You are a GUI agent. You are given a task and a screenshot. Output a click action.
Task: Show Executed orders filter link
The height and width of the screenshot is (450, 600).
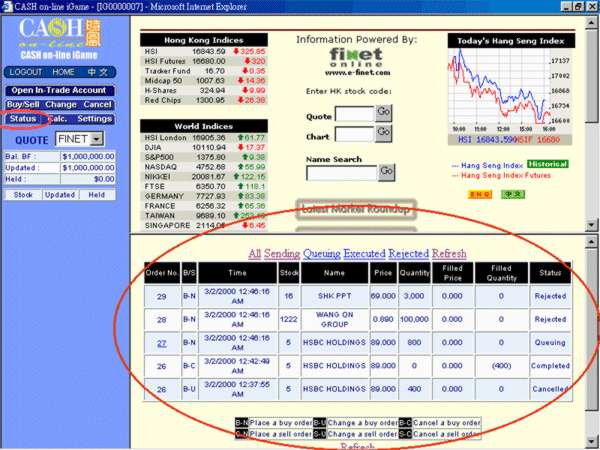364,254
